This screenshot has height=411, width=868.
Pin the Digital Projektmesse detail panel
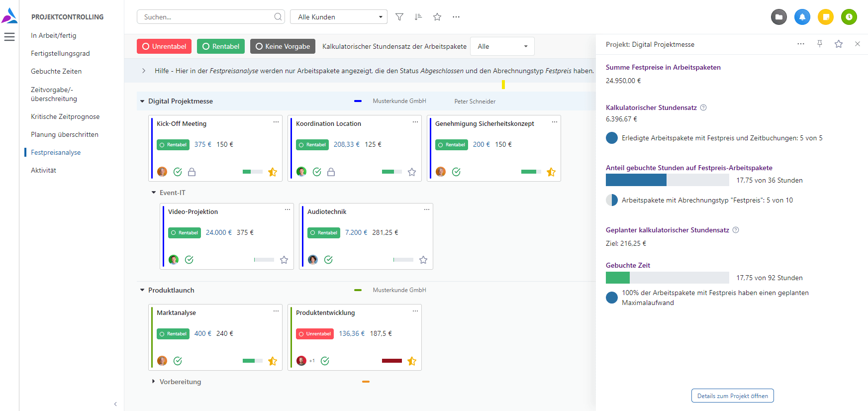pos(820,44)
